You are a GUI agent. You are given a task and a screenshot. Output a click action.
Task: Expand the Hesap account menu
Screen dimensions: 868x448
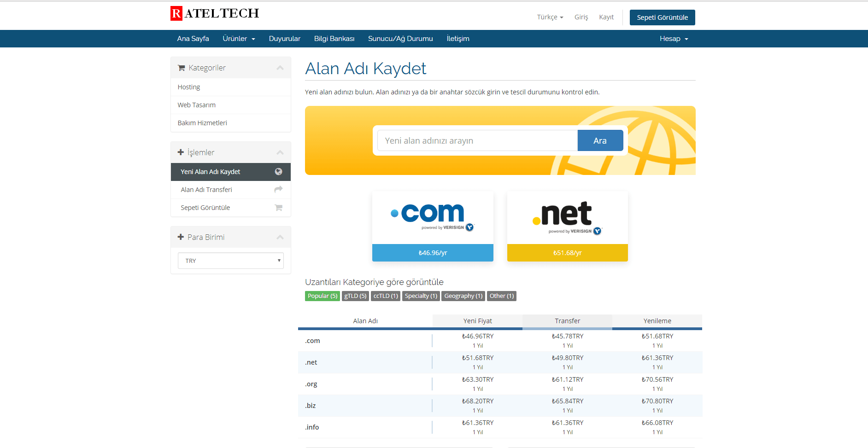[x=674, y=39]
